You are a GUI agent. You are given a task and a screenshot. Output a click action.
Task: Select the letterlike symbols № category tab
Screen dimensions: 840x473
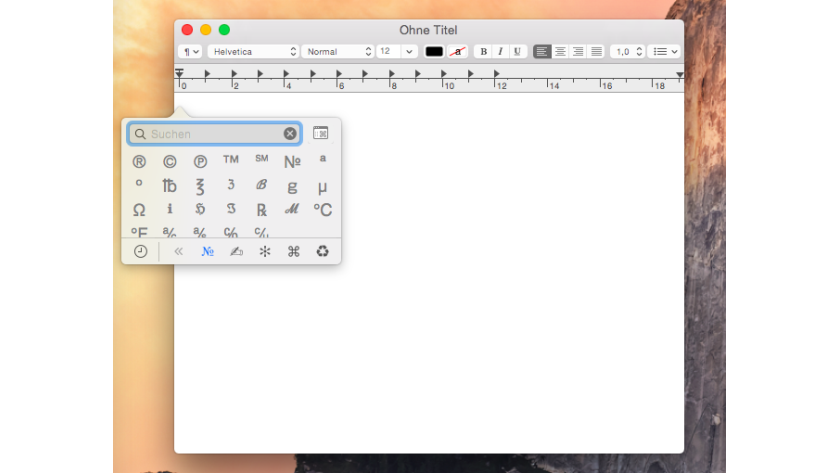coord(207,252)
